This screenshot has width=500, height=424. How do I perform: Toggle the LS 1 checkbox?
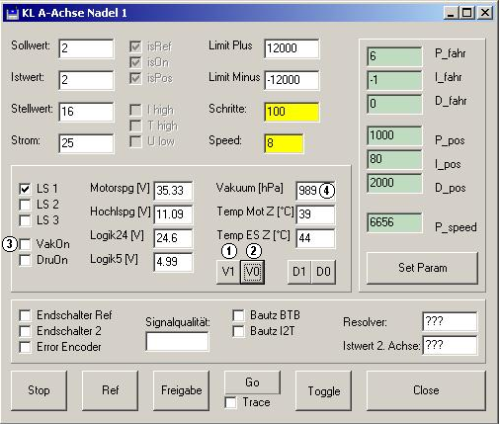tap(25, 189)
